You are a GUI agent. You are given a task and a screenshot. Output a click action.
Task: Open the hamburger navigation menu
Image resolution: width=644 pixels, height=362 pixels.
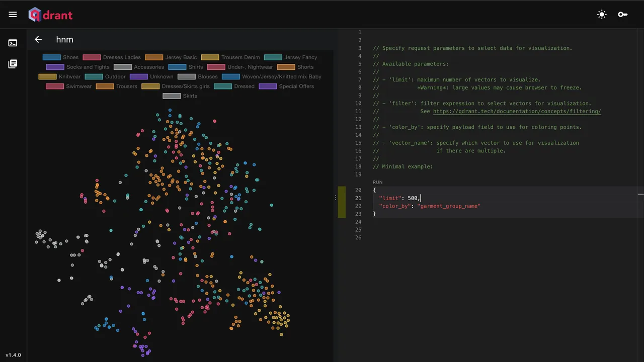pos(13,15)
